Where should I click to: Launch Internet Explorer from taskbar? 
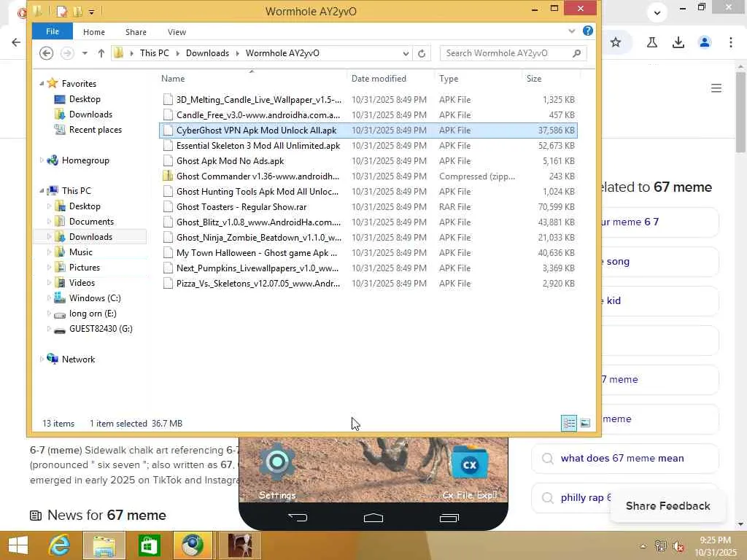(60, 545)
